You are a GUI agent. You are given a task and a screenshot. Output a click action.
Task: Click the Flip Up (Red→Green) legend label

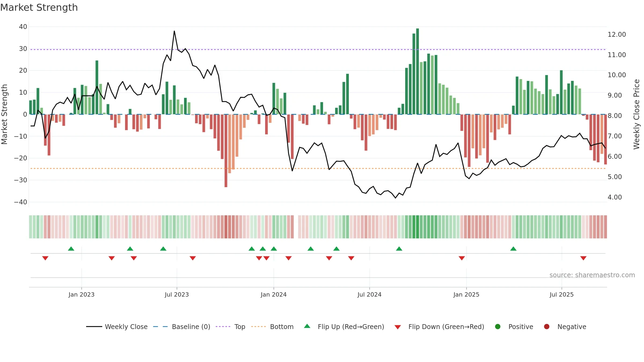click(351, 327)
